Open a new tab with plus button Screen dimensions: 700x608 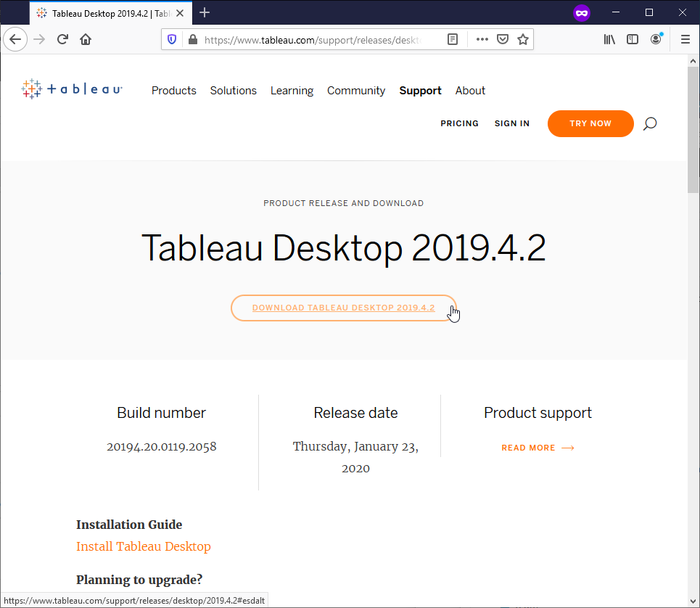205,12
